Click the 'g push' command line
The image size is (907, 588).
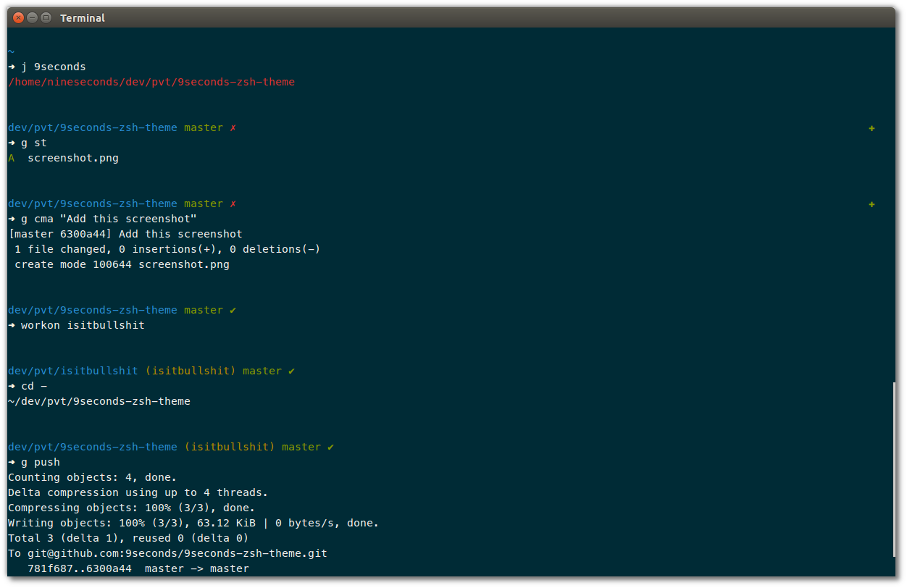(x=34, y=462)
